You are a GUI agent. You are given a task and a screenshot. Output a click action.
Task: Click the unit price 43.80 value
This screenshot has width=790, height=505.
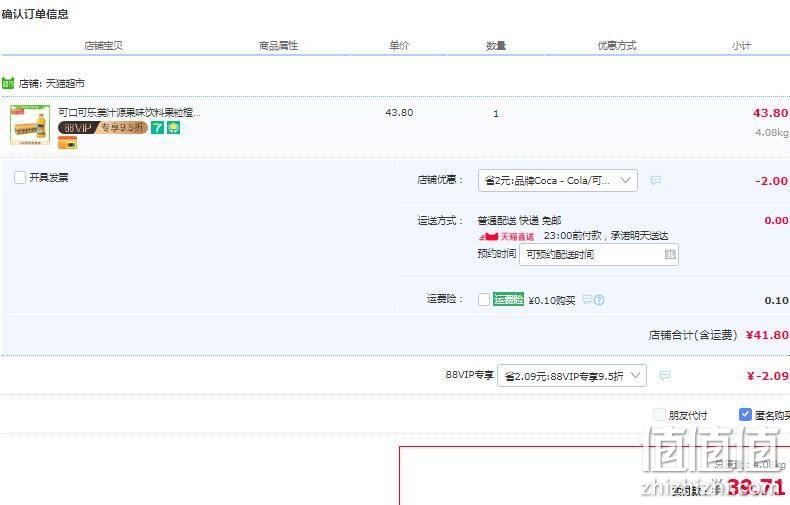399,112
